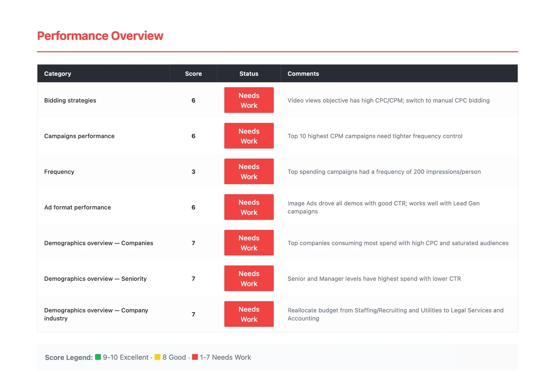
Task: Click the Reallocate budget comment
Action: [395, 314]
